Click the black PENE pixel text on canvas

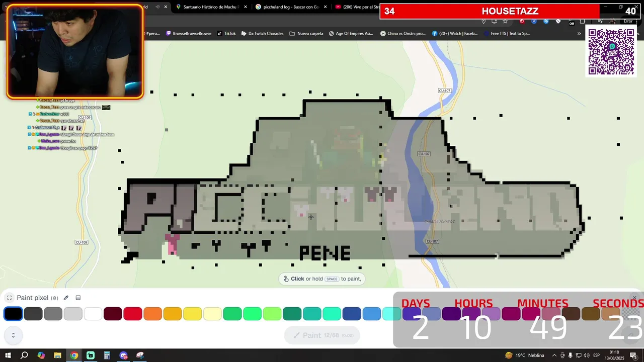(x=325, y=253)
